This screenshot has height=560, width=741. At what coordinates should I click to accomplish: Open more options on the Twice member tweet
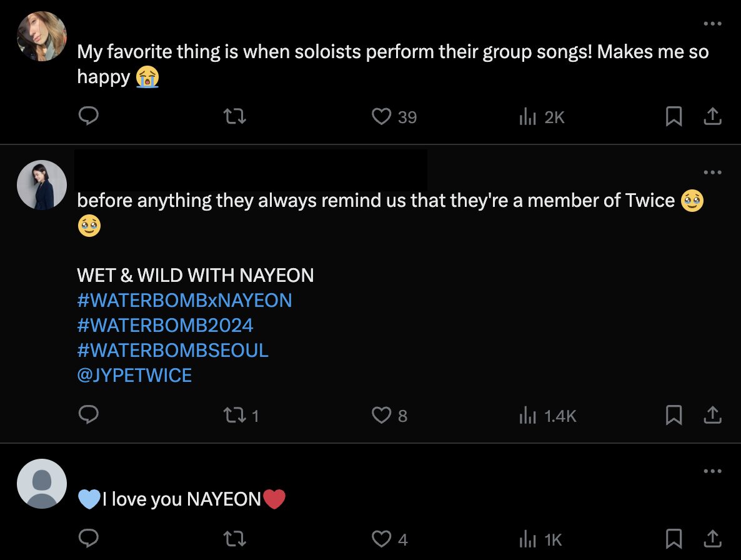coord(712,172)
